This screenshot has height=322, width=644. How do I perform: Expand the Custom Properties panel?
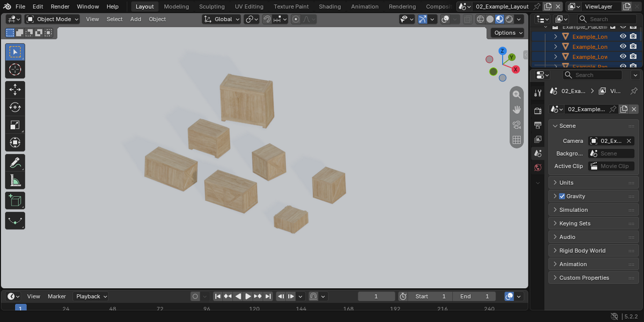[x=594, y=277]
